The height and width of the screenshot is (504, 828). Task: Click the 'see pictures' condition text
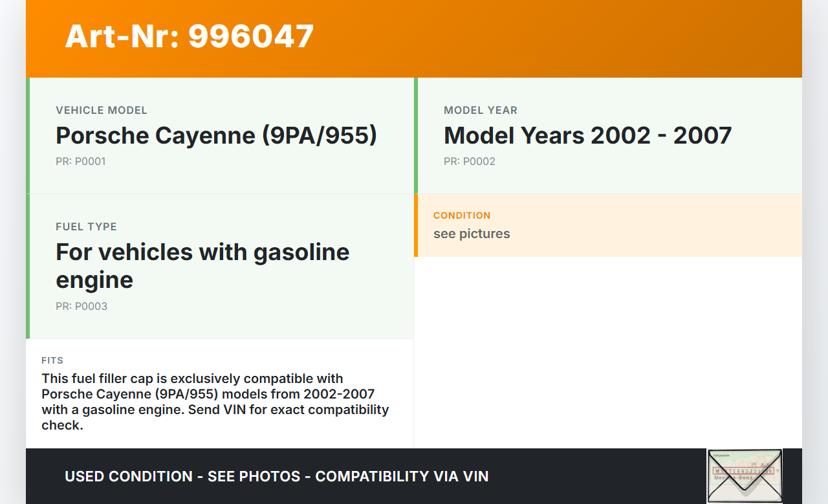coord(472,234)
